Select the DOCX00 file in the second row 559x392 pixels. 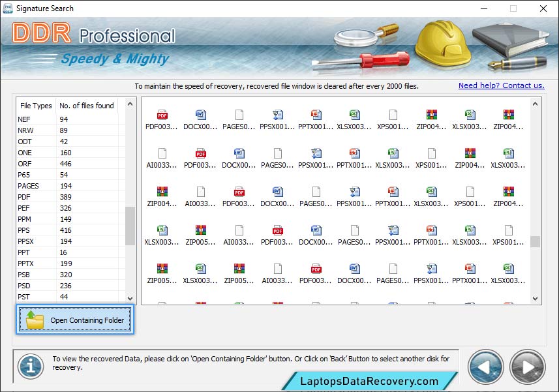[239, 158]
